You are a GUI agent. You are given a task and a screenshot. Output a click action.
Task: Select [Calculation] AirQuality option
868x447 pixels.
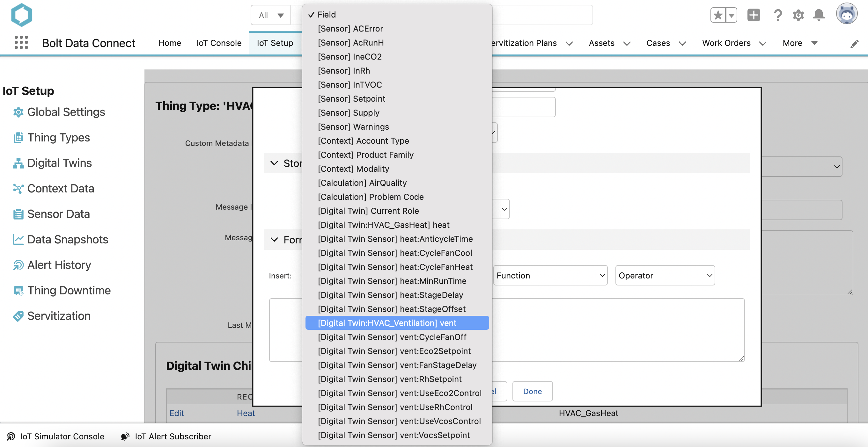pyautogui.click(x=397, y=183)
